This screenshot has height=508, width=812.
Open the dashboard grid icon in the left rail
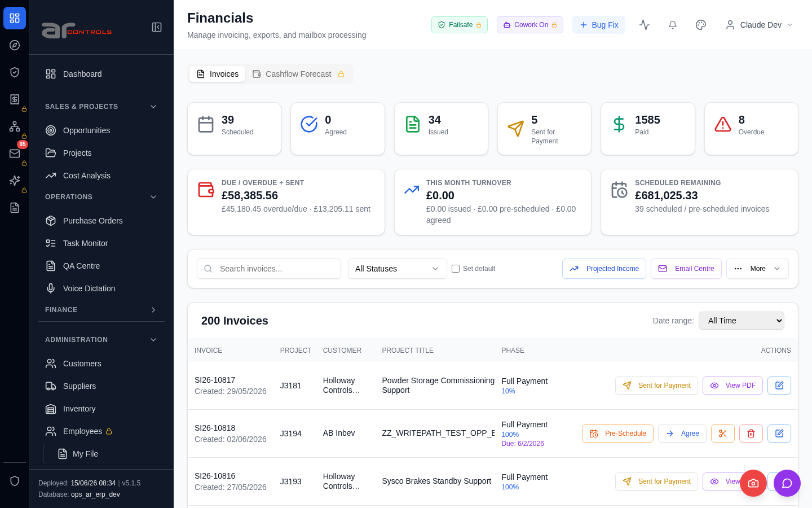pyautogui.click(x=15, y=18)
